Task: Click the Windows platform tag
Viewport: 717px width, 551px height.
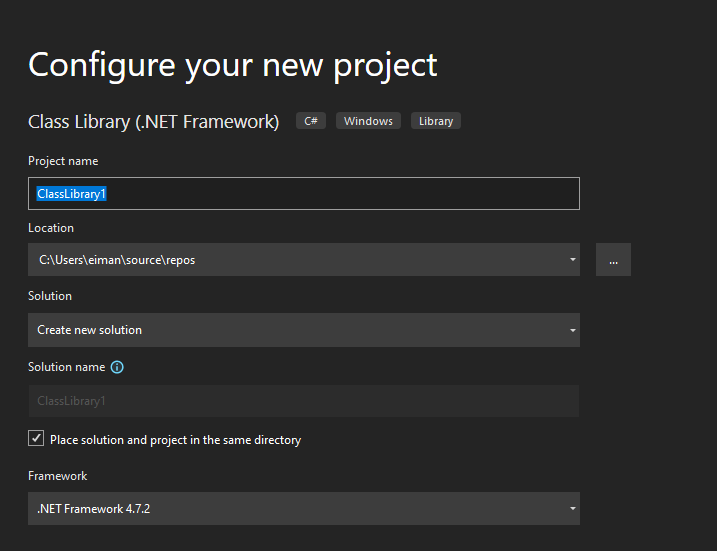Action: 368,121
